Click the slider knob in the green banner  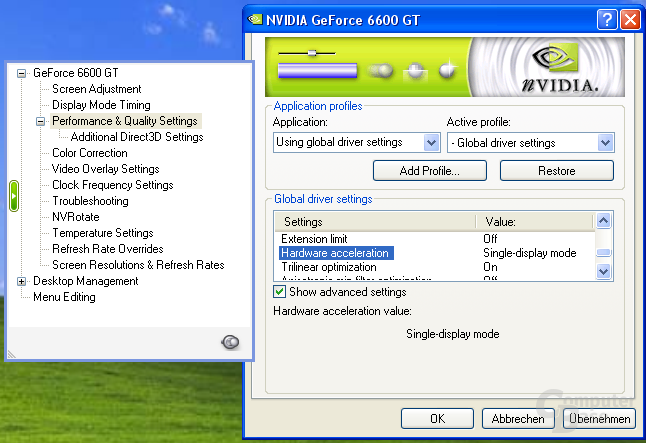coord(312,53)
